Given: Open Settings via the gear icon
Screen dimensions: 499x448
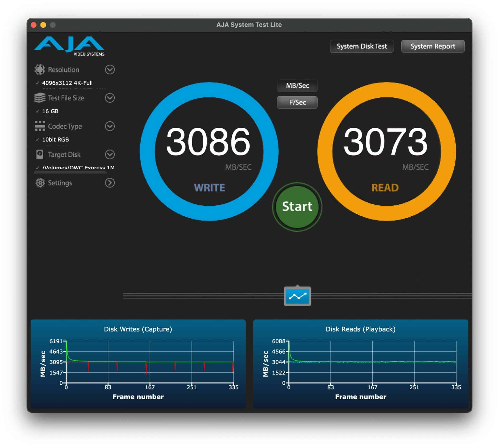Looking at the screenshot, I should click(x=40, y=183).
